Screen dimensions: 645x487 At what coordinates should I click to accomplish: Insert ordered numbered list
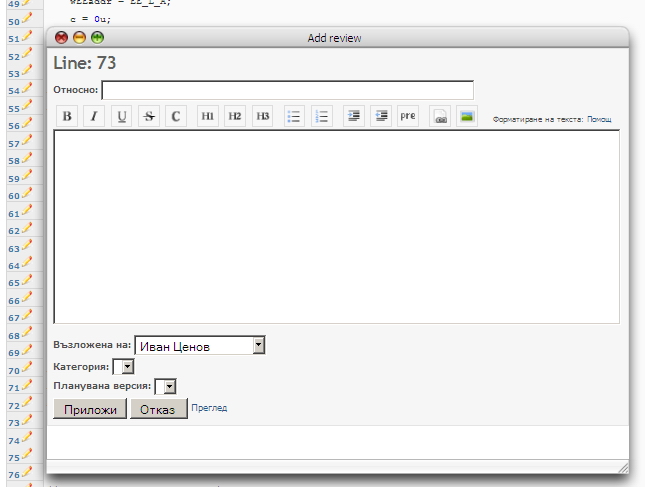[x=322, y=116]
